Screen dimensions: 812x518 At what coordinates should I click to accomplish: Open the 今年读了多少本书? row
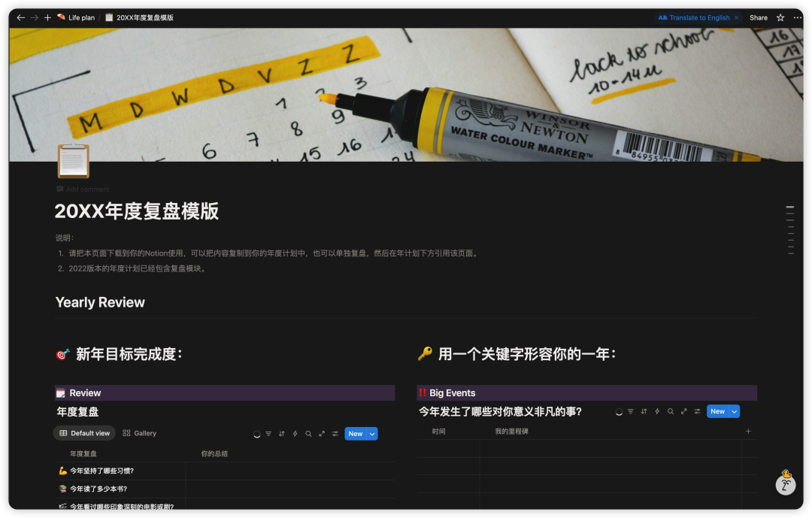point(98,489)
